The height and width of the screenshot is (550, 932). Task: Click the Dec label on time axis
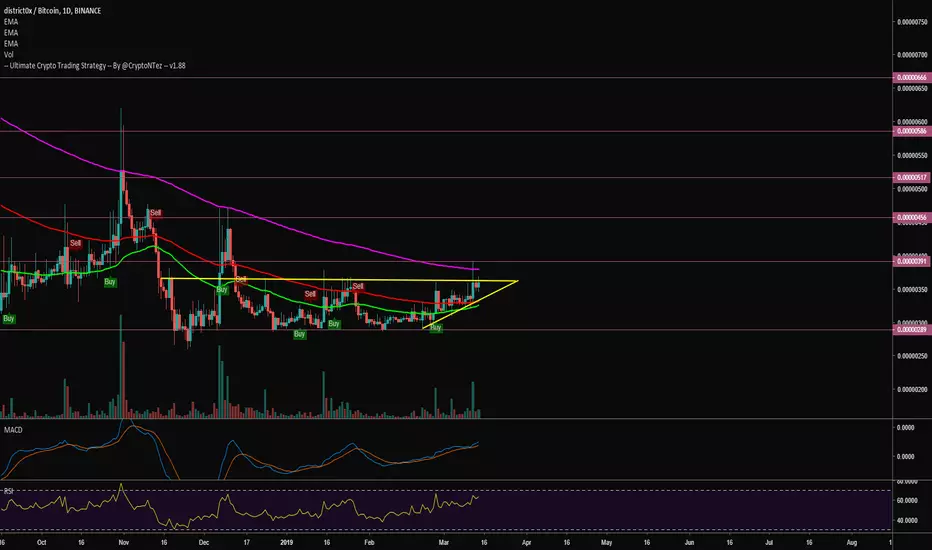(204, 543)
